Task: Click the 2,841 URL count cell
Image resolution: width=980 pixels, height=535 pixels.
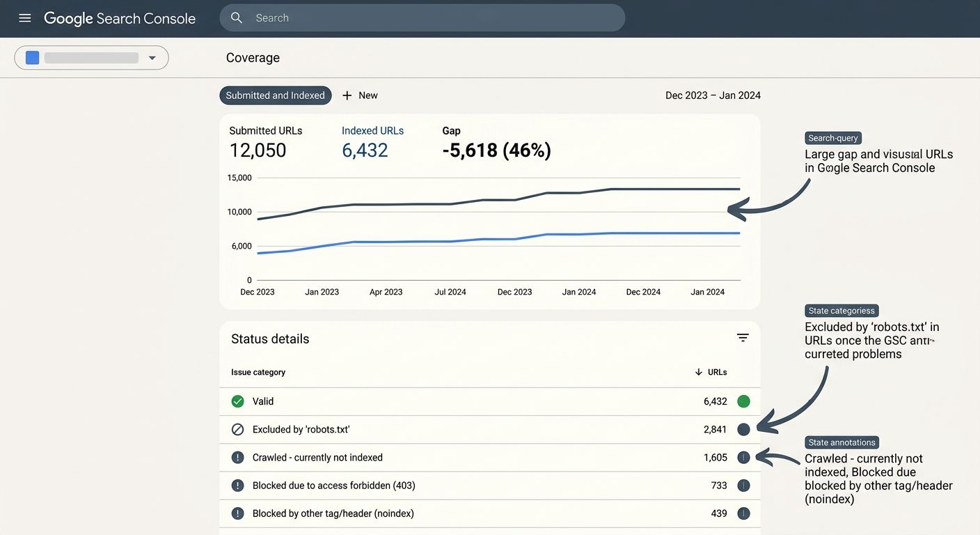Action: (x=716, y=429)
